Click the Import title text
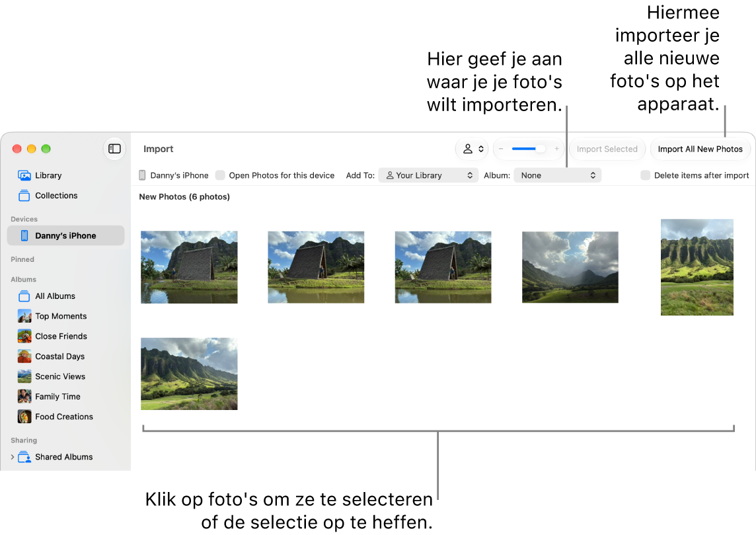The height and width of the screenshot is (535, 756). [158, 149]
